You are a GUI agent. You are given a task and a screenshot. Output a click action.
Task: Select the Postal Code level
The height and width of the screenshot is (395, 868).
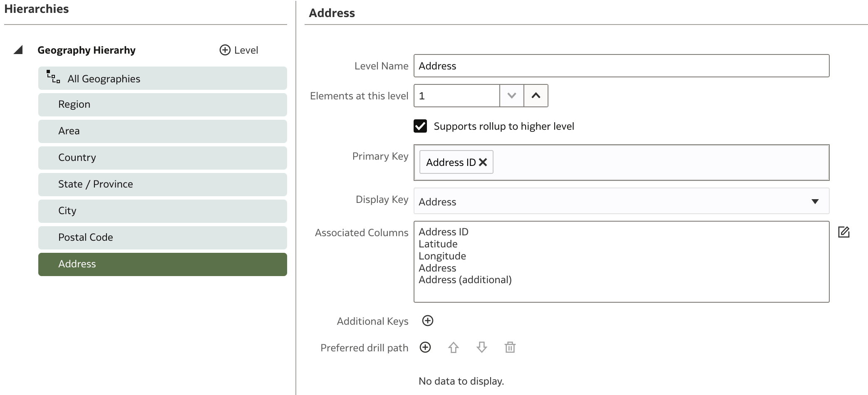tap(162, 237)
